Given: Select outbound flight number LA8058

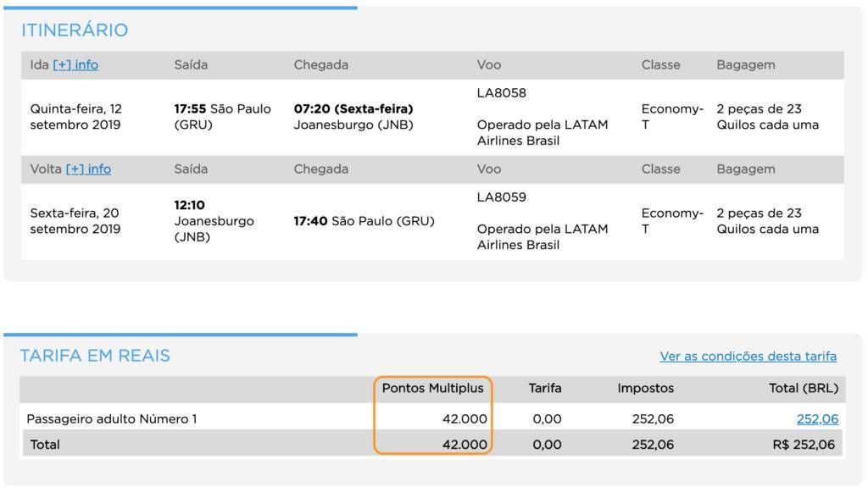Looking at the screenshot, I should click(502, 93).
